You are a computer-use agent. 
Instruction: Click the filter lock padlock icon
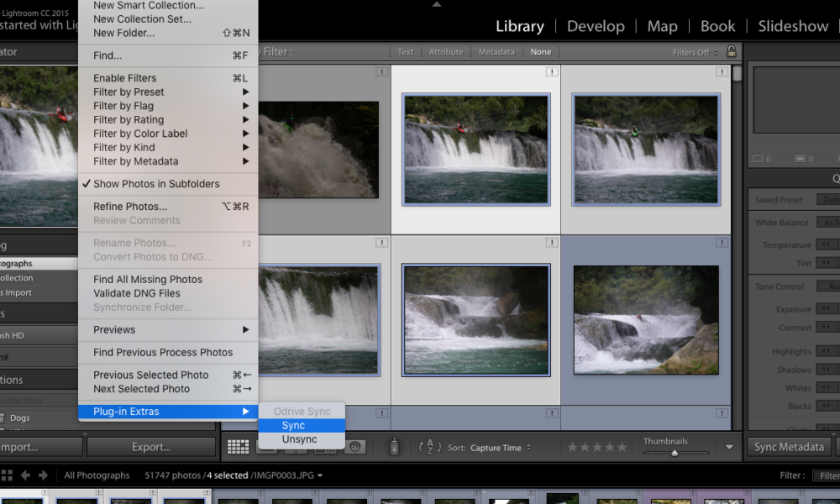[732, 51]
